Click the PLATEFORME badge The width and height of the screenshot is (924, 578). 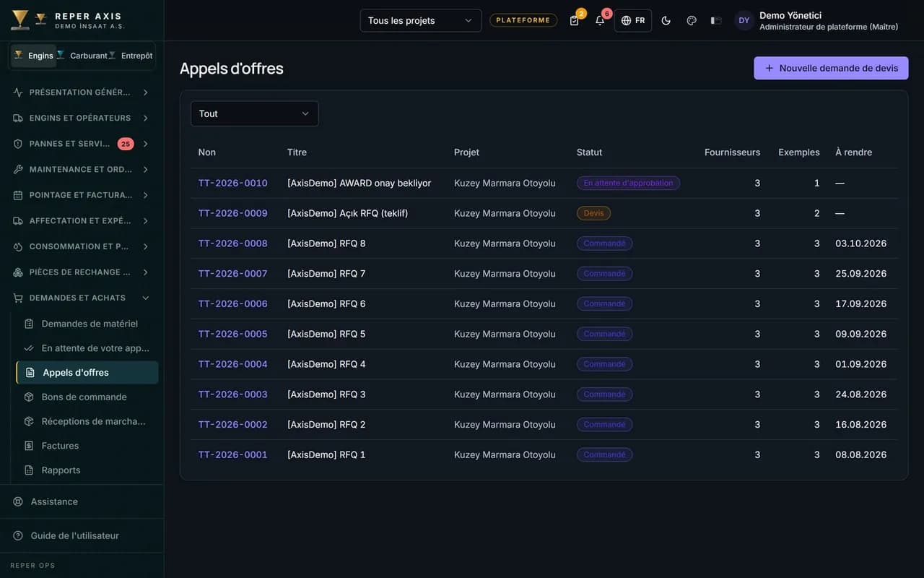523,20
